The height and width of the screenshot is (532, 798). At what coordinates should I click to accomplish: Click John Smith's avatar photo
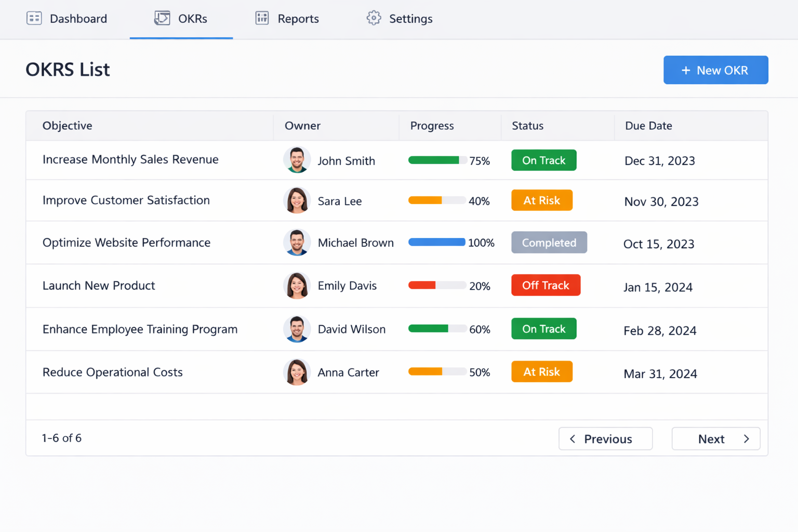click(297, 160)
